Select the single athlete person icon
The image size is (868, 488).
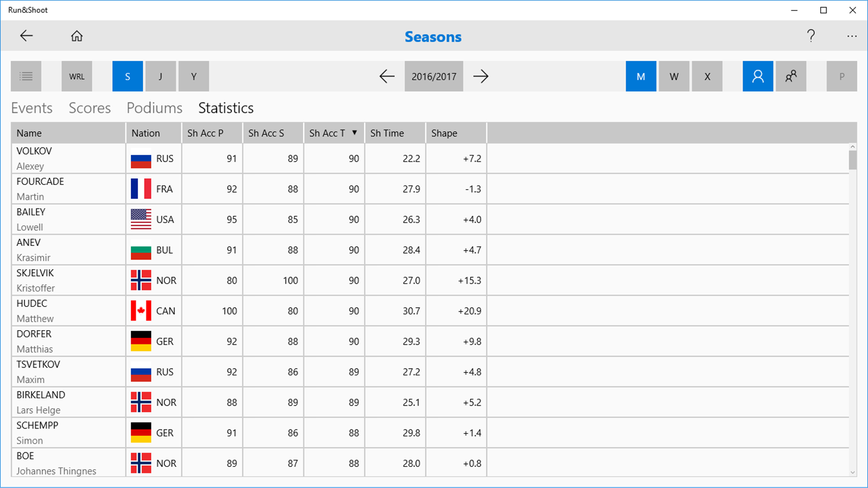[758, 77]
